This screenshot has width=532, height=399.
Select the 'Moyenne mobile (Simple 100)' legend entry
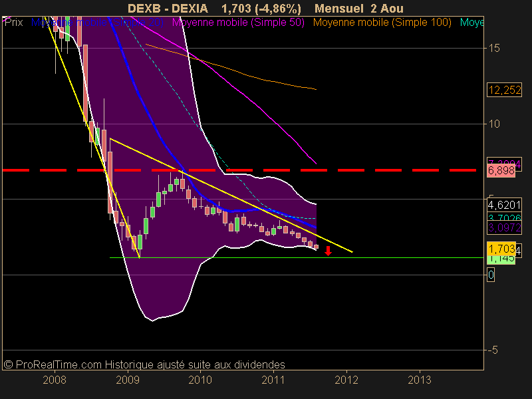tap(382, 23)
